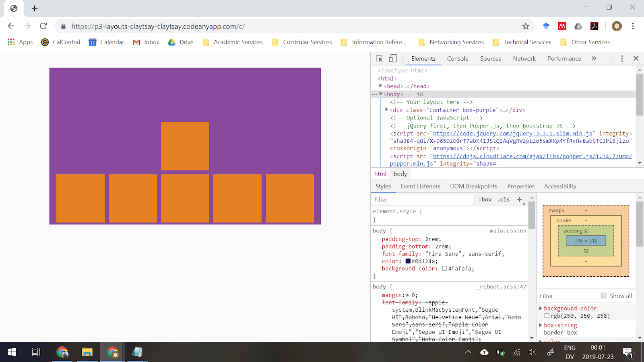The height and width of the screenshot is (362, 644).
Task: Open File Explorer from taskbar
Action: tap(87, 352)
